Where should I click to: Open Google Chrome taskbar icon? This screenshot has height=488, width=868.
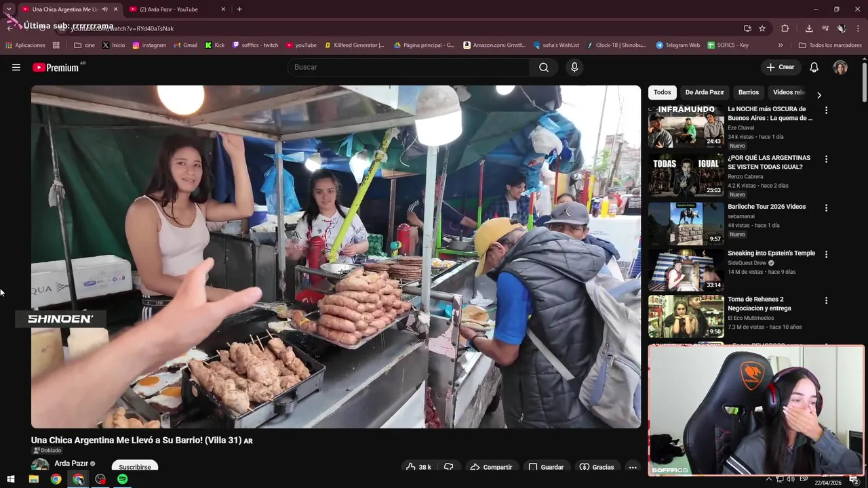point(56,479)
